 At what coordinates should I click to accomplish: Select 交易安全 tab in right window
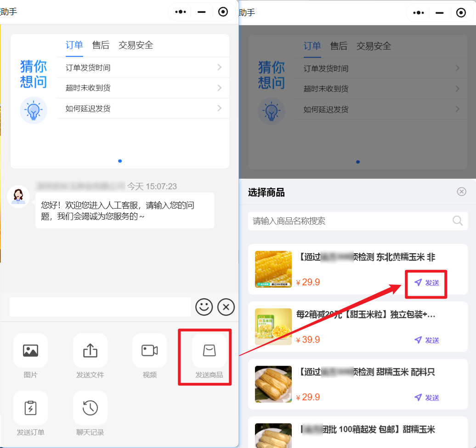374,46
